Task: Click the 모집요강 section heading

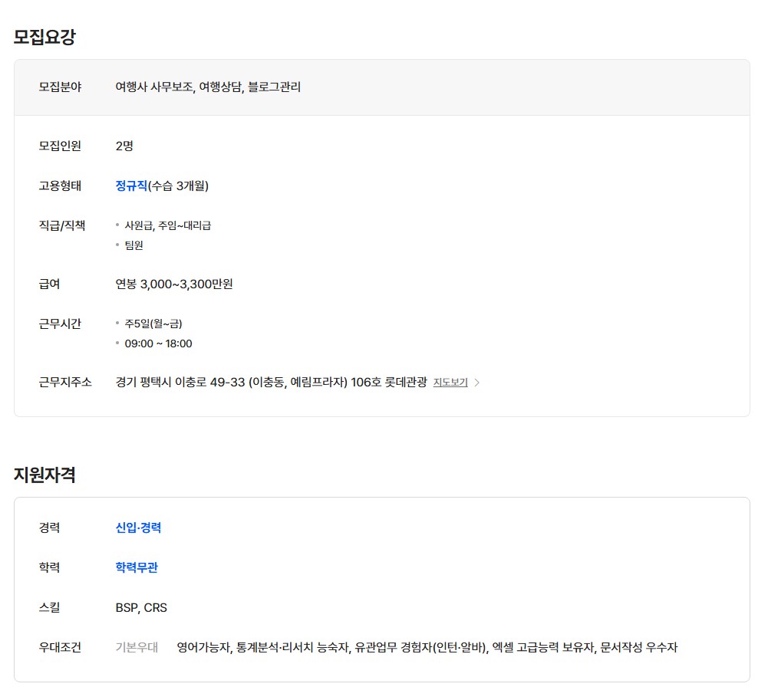Action: [x=44, y=37]
